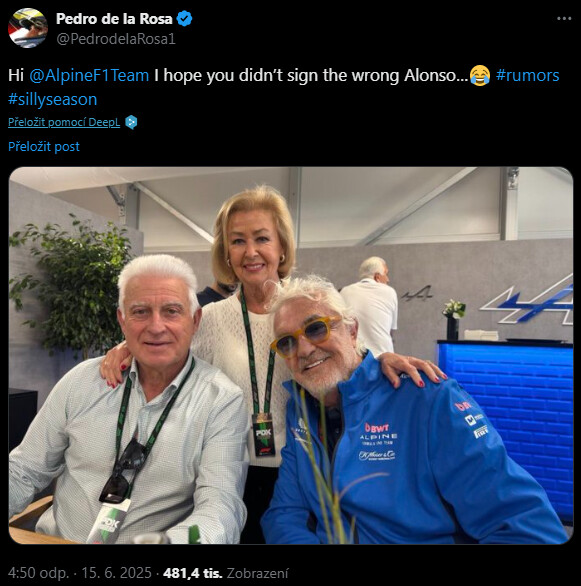Open the 481,4 tis. Zobrazení view count

click(x=226, y=573)
